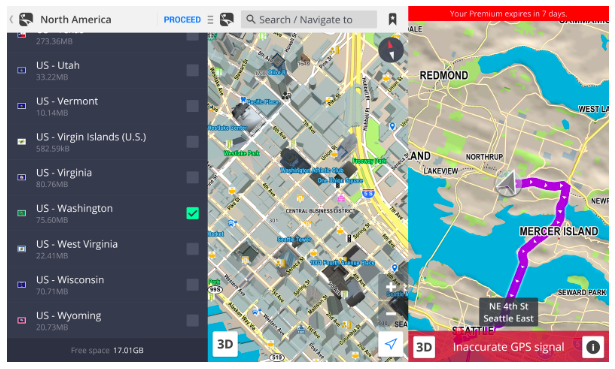
Task: Select the US - Wisconsin map entry
Action: pyautogui.click(x=107, y=285)
